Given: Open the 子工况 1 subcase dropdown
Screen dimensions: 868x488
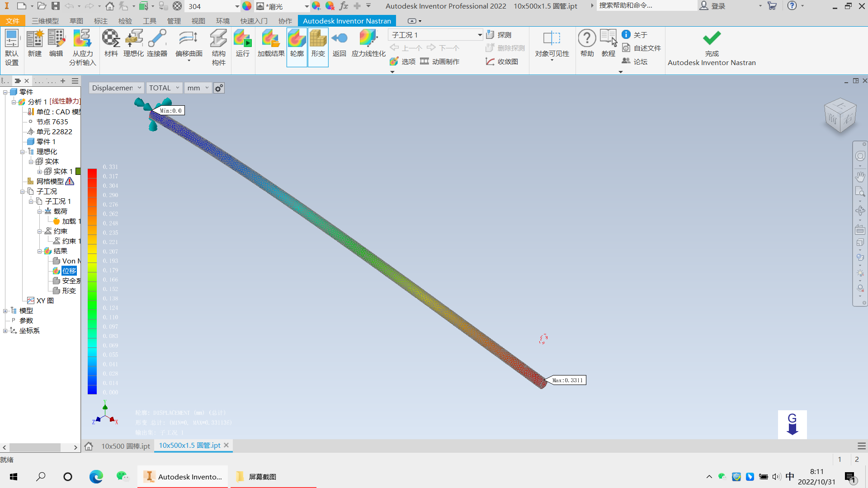Looking at the screenshot, I should click(436, 35).
